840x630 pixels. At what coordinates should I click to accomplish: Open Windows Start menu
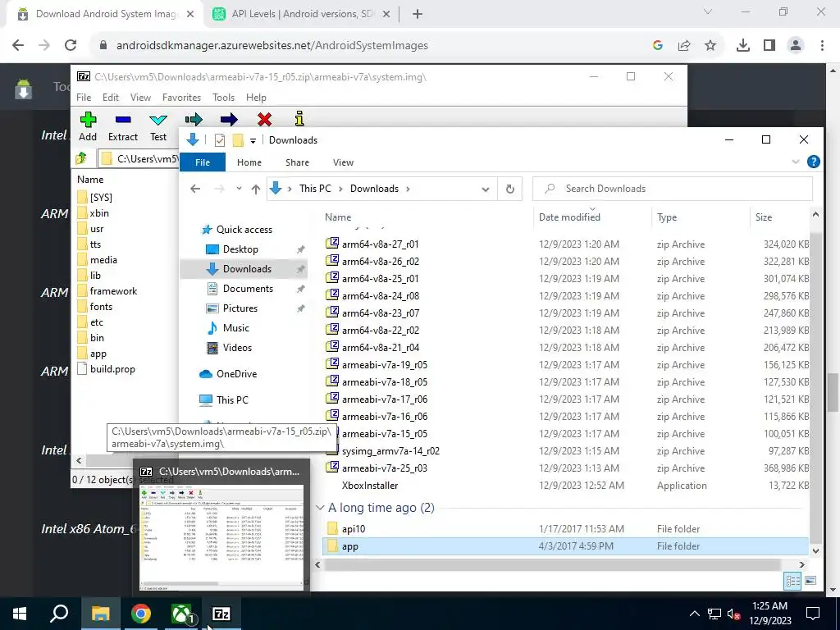(x=20, y=614)
